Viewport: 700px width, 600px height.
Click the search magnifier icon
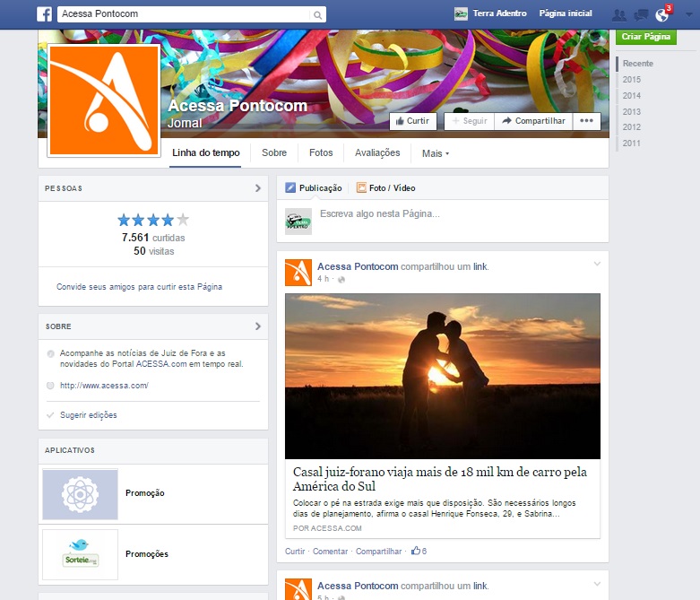click(317, 15)
